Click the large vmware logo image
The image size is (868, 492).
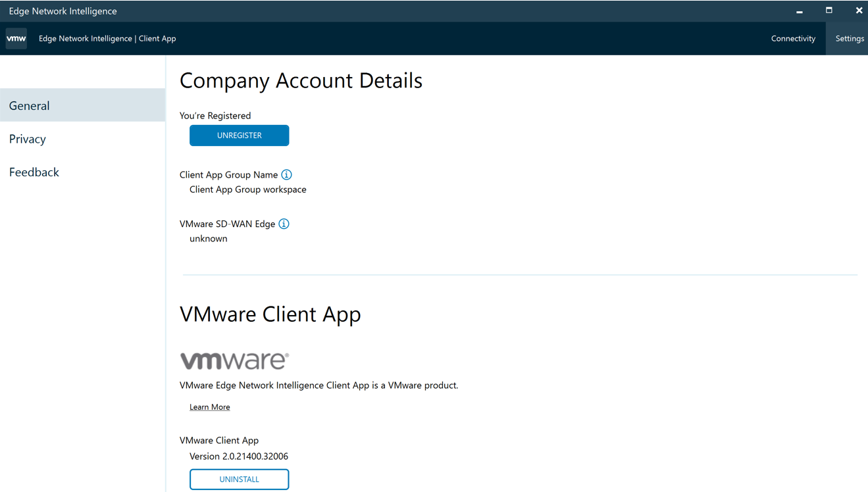(x=234, y=360)
